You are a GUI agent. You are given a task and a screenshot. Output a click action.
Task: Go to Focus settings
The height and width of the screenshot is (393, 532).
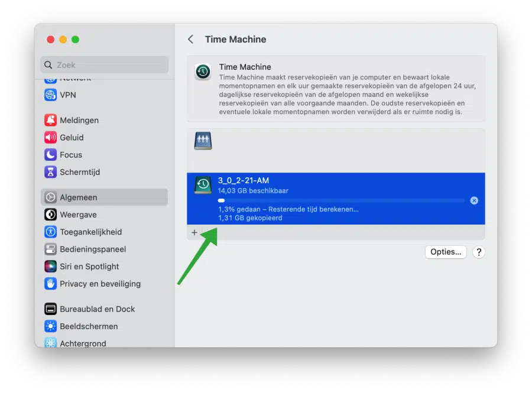coord(104,155)
